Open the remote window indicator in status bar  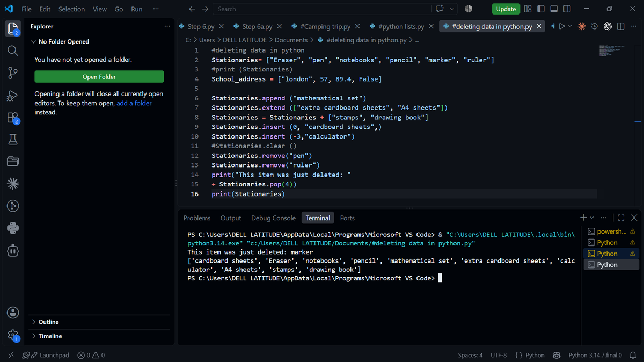point(11,355)
